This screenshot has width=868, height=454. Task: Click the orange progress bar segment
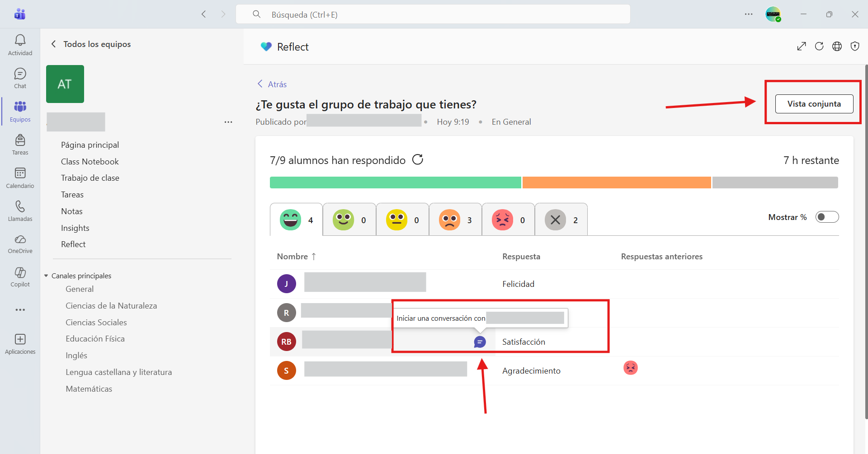[617, 183]
